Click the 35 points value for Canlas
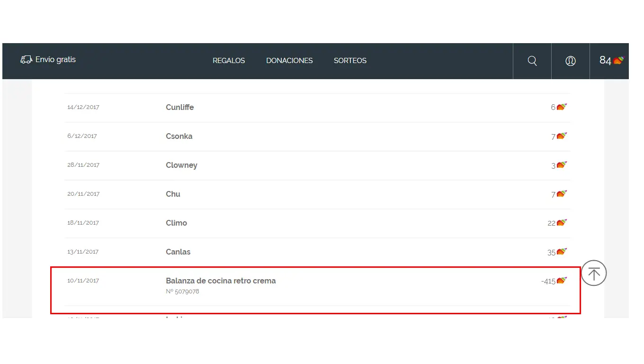 552,253
